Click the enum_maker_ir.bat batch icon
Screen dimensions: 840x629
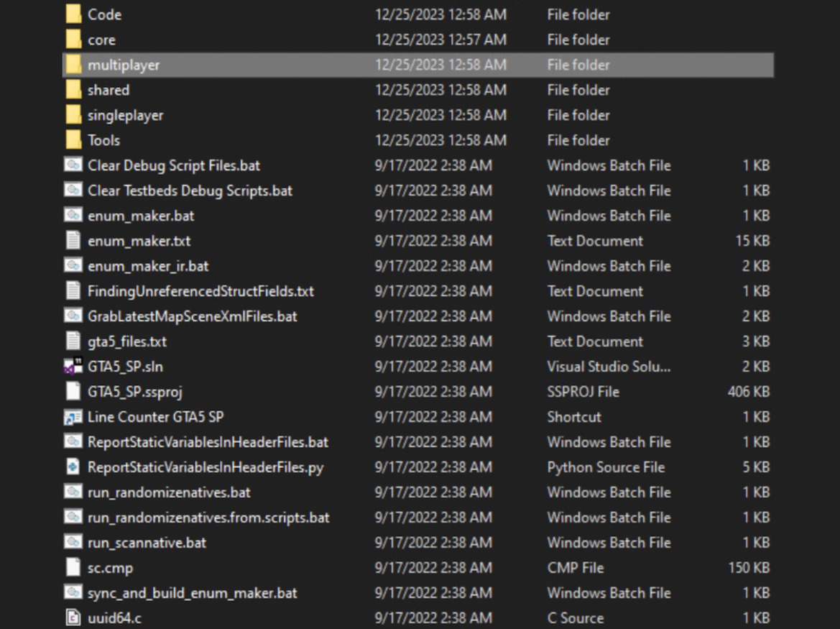pyautogui.click(x=73, y=266)
